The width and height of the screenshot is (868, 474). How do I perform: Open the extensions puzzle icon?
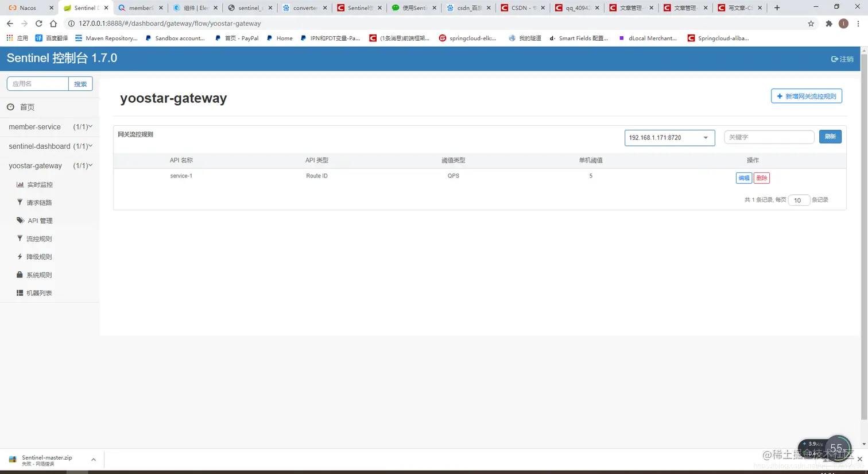coord(828,24)
